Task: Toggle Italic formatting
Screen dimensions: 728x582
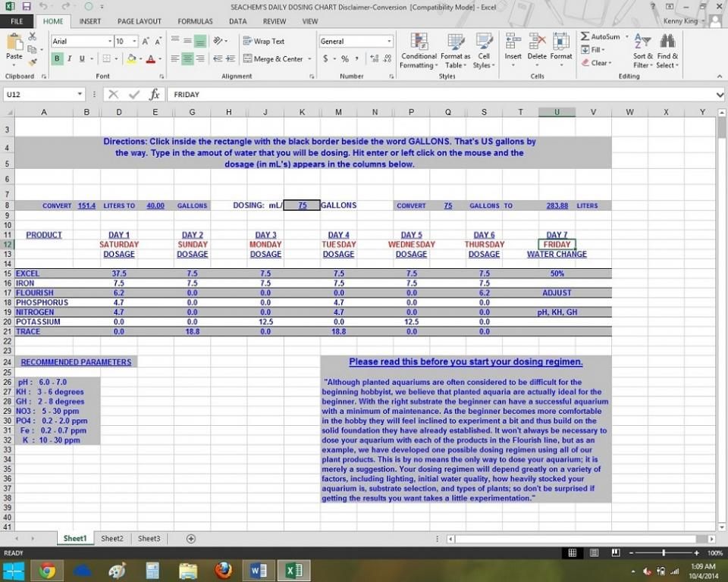Action: 70,59
